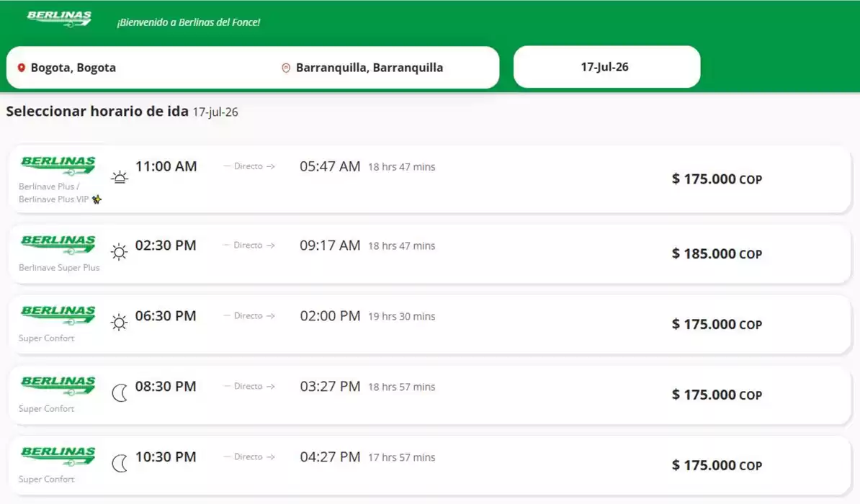Select the 06:30 PM Super Confort departure
The height and width of the screenshot is (504, 860).
pos(429,324)
